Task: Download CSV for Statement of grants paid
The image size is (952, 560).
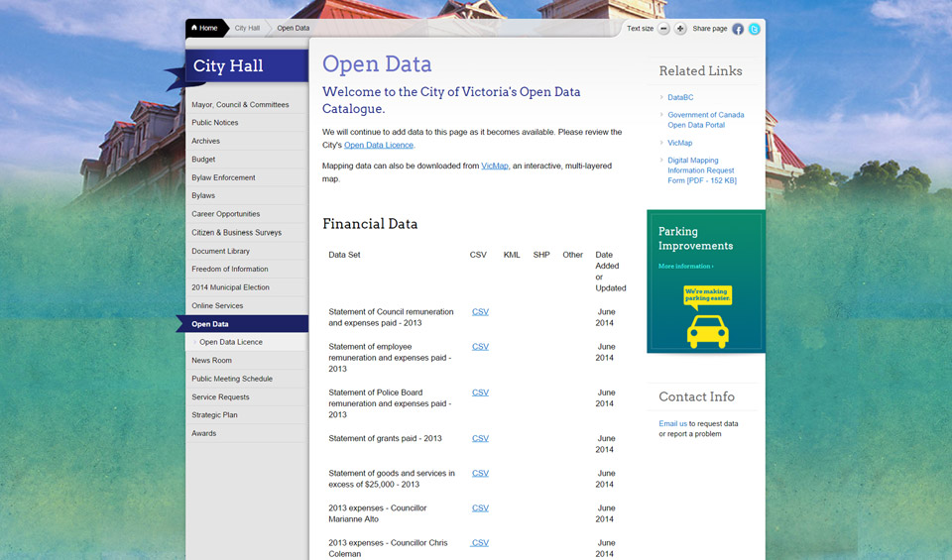Action: click(480, 438)
